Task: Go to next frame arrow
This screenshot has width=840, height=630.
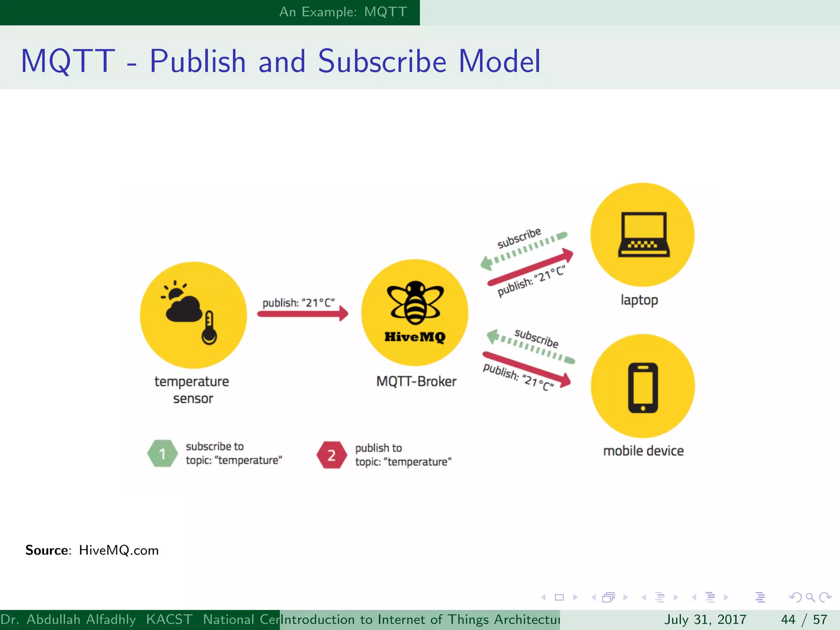Action: click(x=625, y=598)
